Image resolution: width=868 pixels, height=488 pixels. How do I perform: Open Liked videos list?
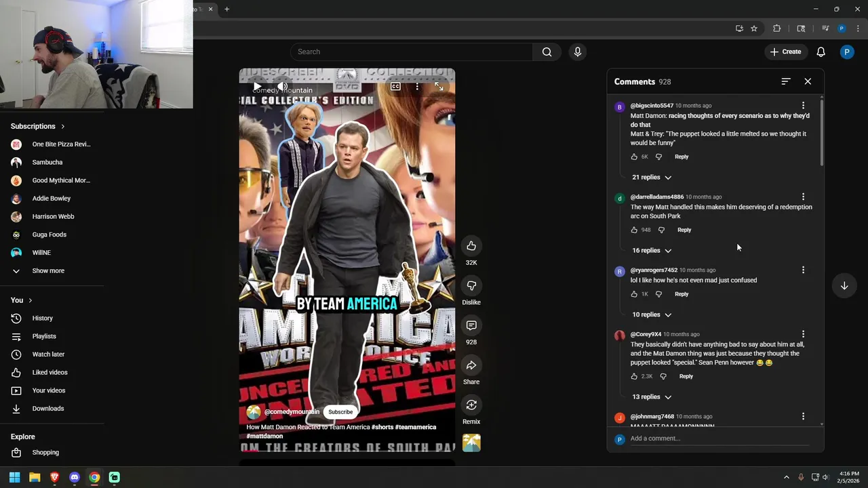52,372
